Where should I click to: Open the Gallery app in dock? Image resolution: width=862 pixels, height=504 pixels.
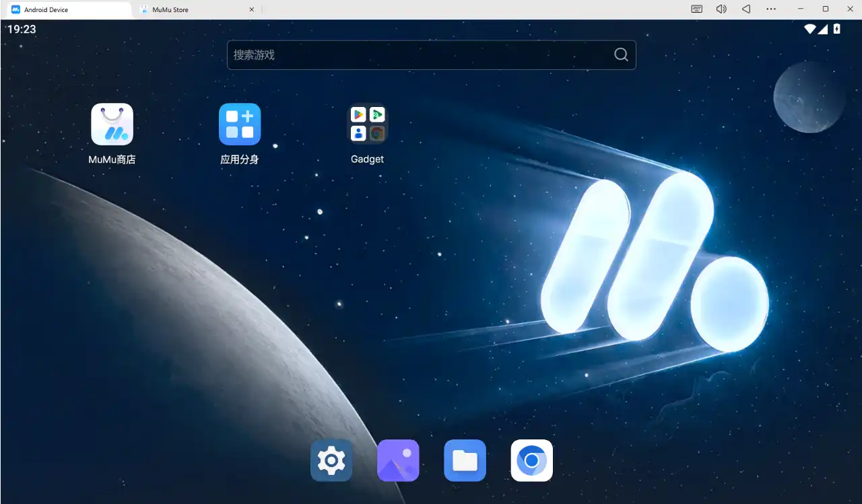[398, 460]
